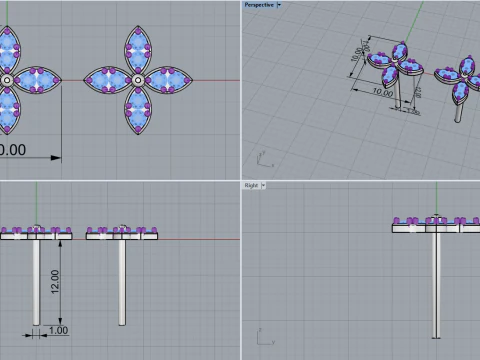The height and width of the screenshot is (360, 480).
Task: Open the Perspective viewport dropdown arrow
Action: pyautogui.click(x=279, y=5)
